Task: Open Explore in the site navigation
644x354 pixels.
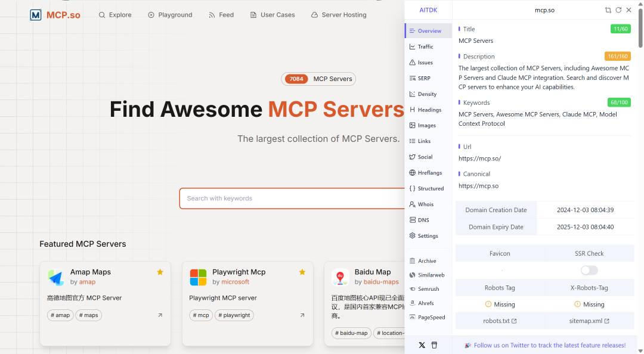Action: (115, 15)
